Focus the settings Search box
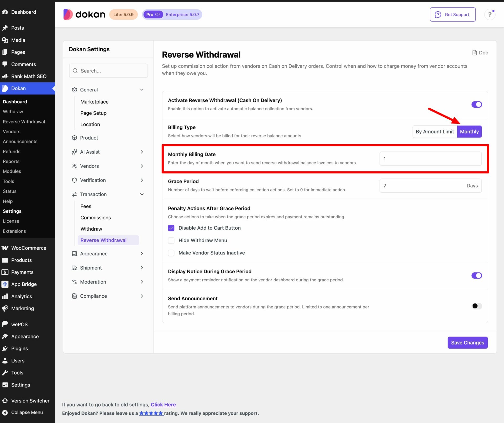 click(x=108, y=71)
